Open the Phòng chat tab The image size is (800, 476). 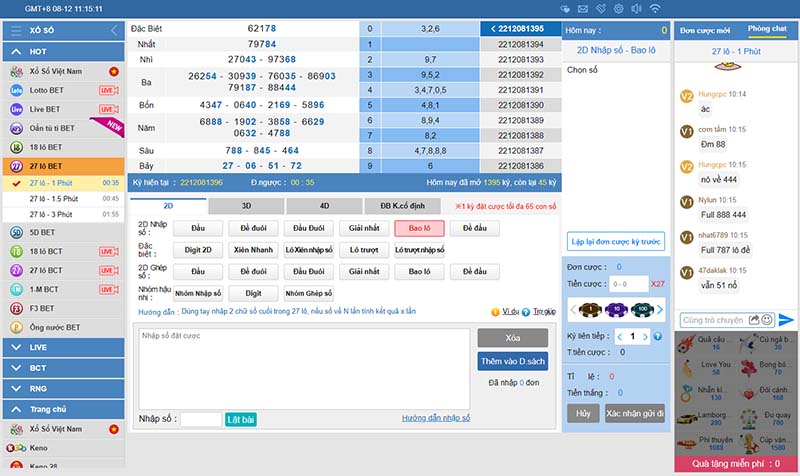[767, 29]
